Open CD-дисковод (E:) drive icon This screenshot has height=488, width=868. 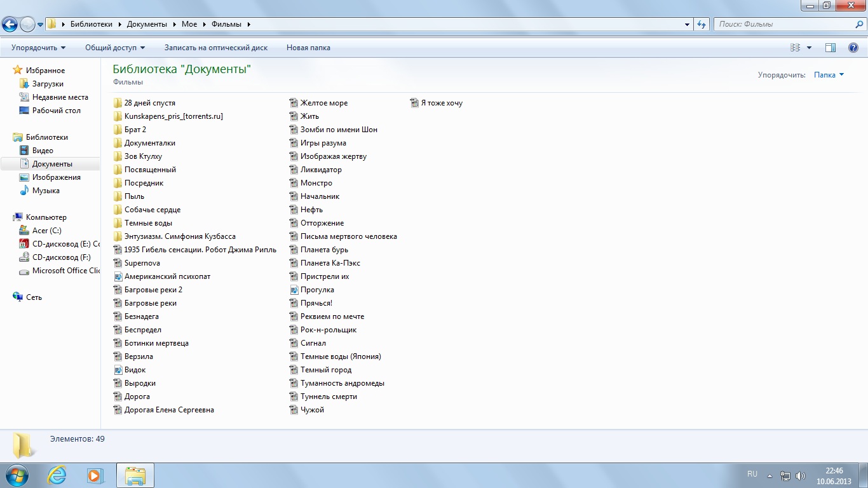(x=24, y=244)
